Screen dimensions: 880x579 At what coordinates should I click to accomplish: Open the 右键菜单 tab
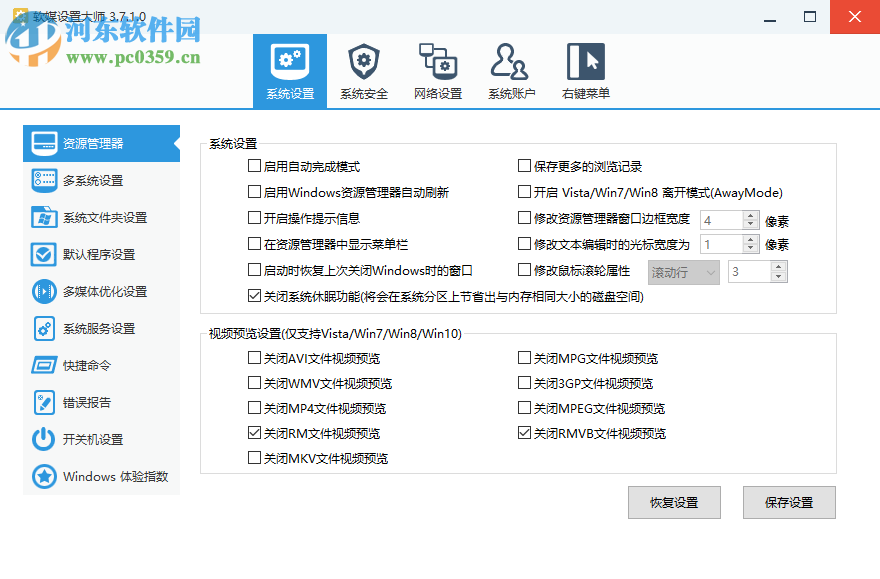pyautogui.click(x=585, y=70)
